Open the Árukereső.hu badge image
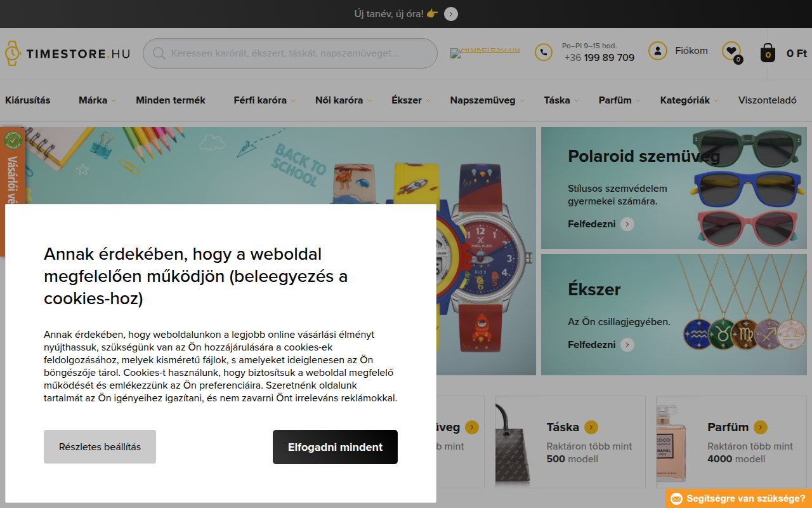 point(485,52)
